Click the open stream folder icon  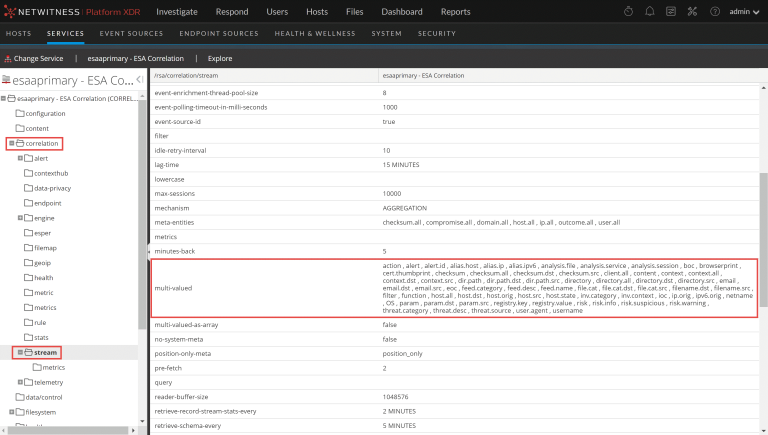(28, 352)
